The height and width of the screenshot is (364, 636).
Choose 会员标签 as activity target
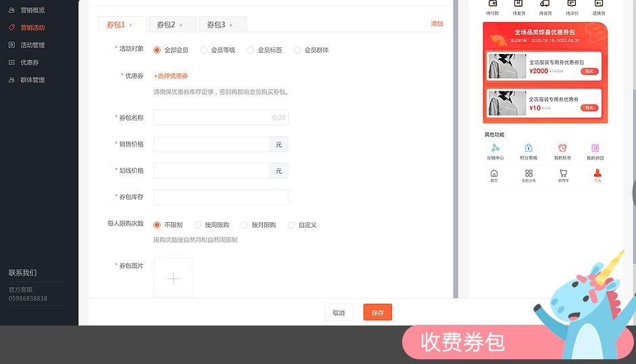click(251, 50)
